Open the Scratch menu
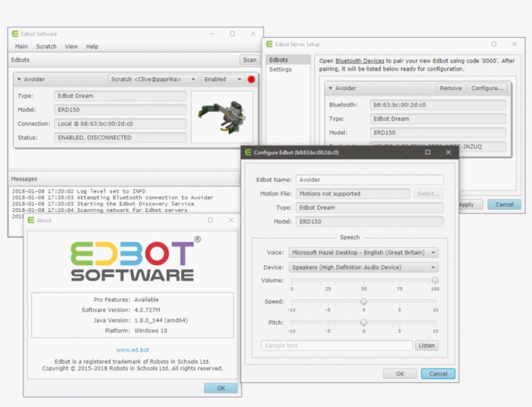 pos(46,47)
